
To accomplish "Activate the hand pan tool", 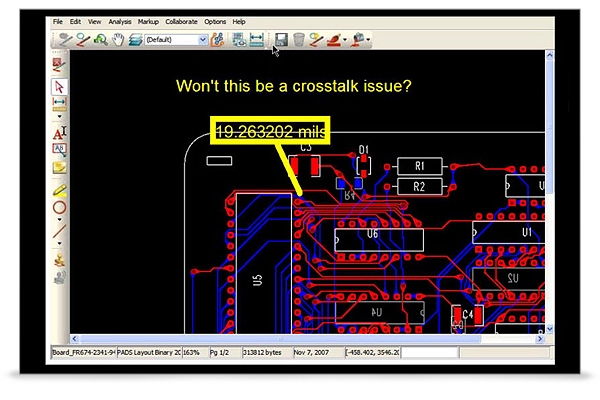I will (x=117, y=40).
